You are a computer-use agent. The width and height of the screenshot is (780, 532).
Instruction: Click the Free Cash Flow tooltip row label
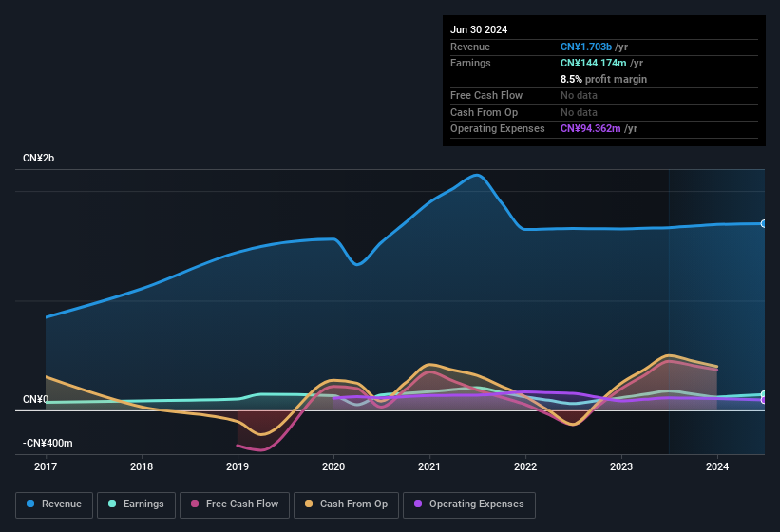(x=486, y=95)
